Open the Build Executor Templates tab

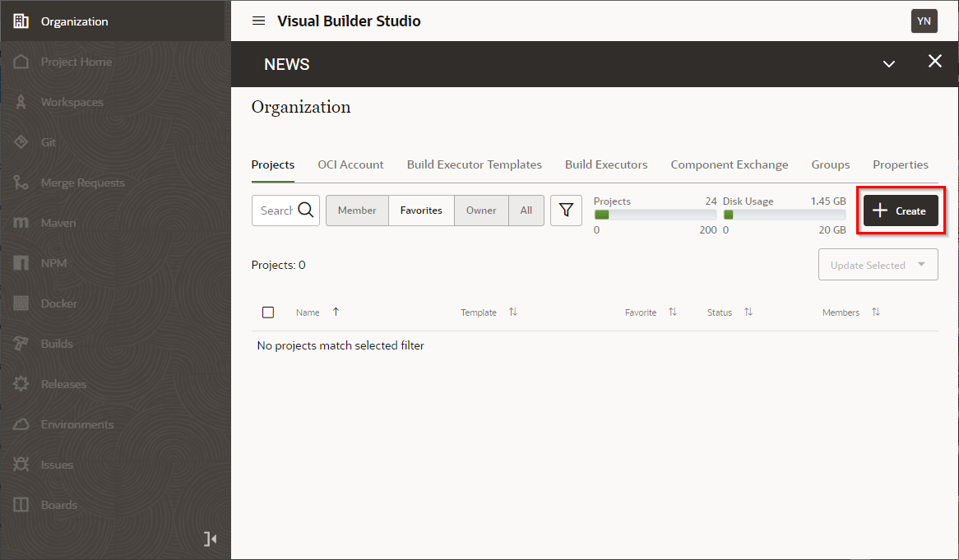click(x=474, y=164)
